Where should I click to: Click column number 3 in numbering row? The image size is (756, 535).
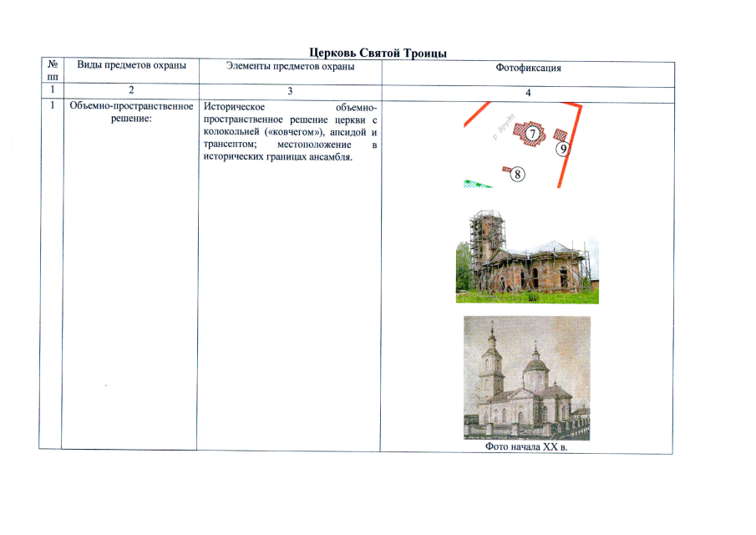pos(289,90)
